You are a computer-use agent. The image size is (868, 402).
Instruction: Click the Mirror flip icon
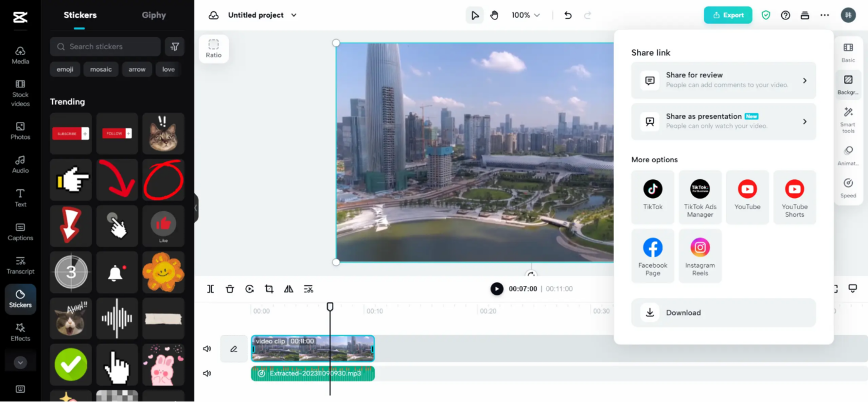[288, 288]
